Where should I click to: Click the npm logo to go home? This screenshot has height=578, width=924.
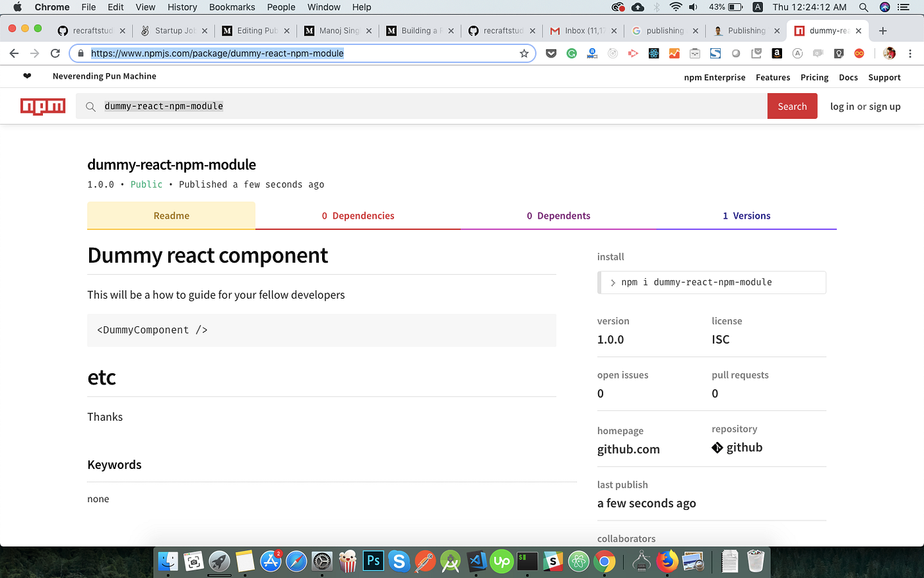tap(42, 106)
